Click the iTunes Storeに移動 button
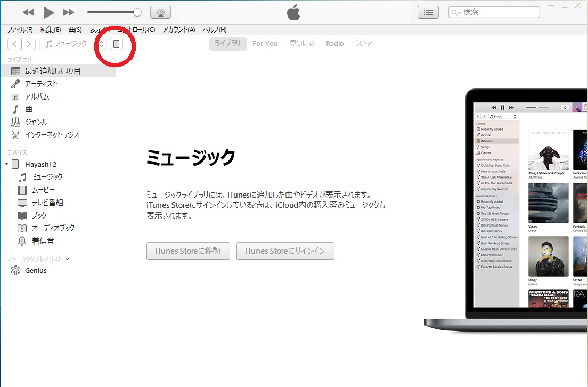Image resolution: width=588 pixels, height=387 pixels. tap(188, 251)
